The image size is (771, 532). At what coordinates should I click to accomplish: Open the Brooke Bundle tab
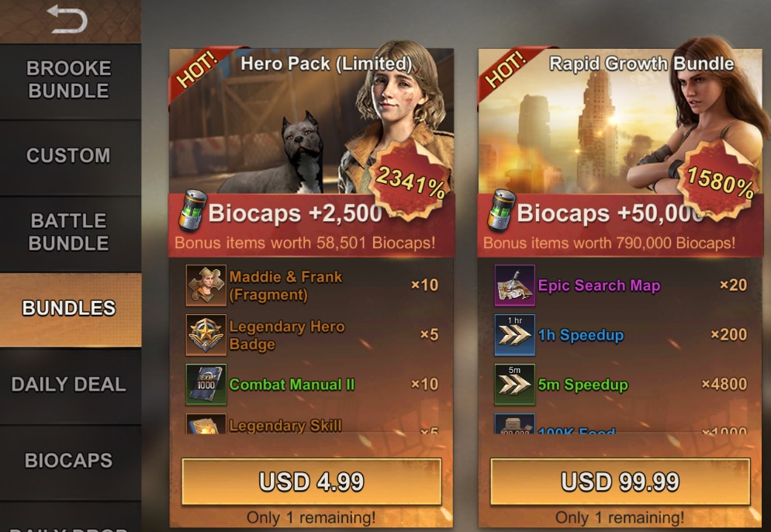tap(71, 81)
